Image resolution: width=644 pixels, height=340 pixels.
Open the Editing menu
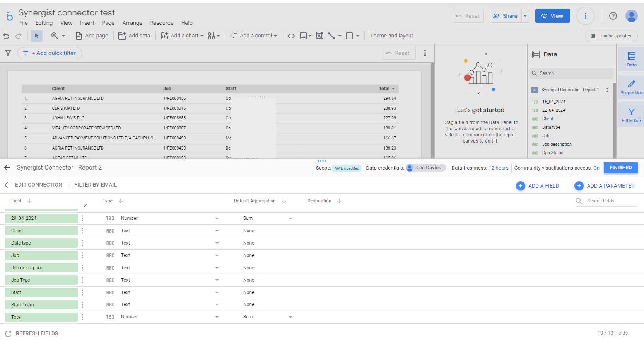tap(44, 23)
